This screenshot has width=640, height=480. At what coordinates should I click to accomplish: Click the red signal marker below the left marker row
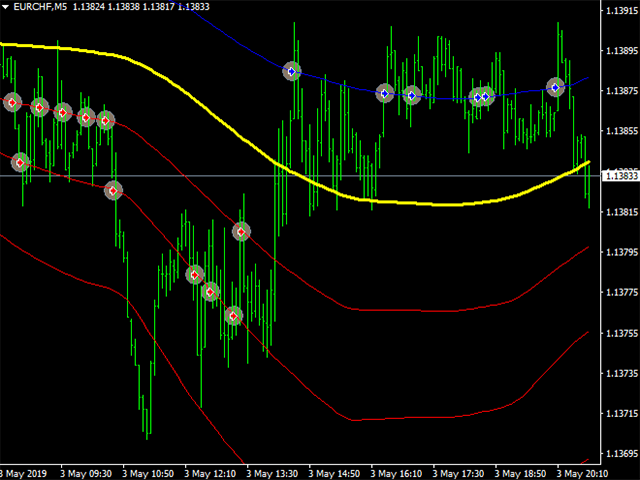point(19,162)
